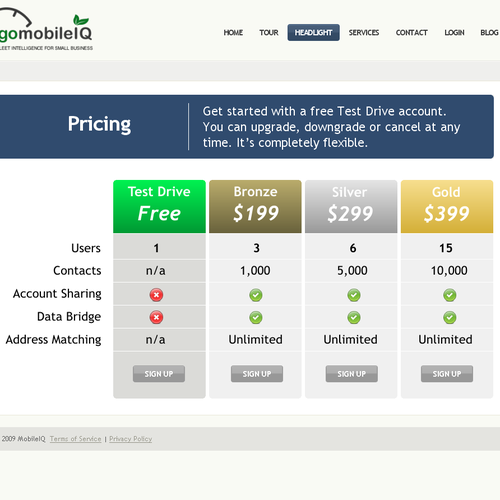This screenshot has height=500, width=500.
Task: Click the Gold contacts value 10,000
Action: (449, 271)
